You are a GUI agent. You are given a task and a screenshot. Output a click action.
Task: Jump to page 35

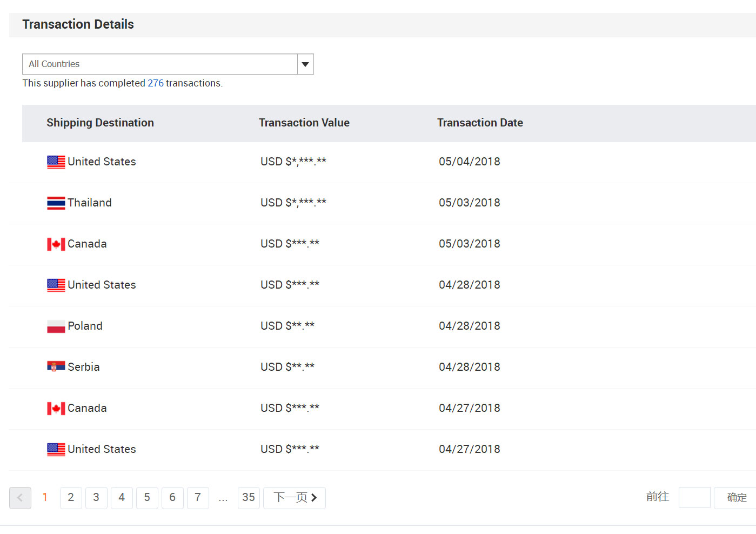pyautogui.click(x=249, y=498)
